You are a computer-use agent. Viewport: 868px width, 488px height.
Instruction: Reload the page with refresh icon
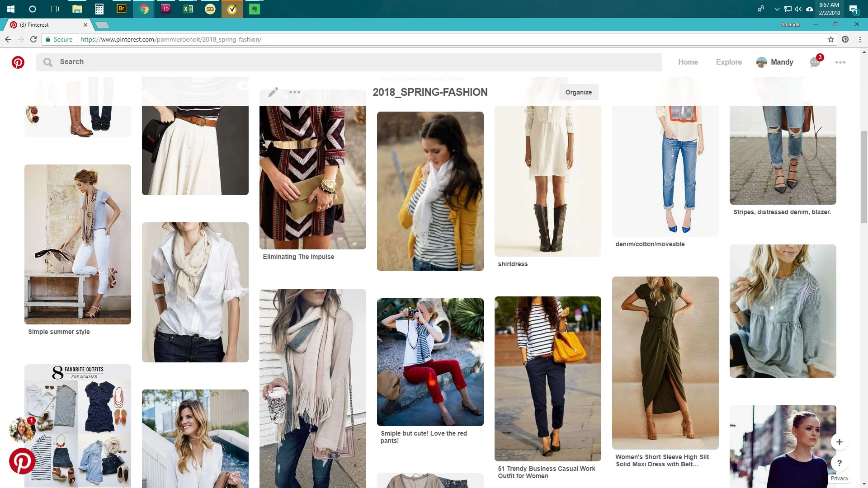(33, 39)
